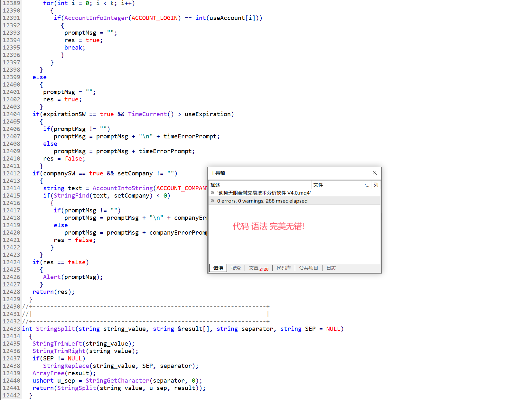Click the StringGetCharacter function call
532x400 pixels.
click(117, 381)
